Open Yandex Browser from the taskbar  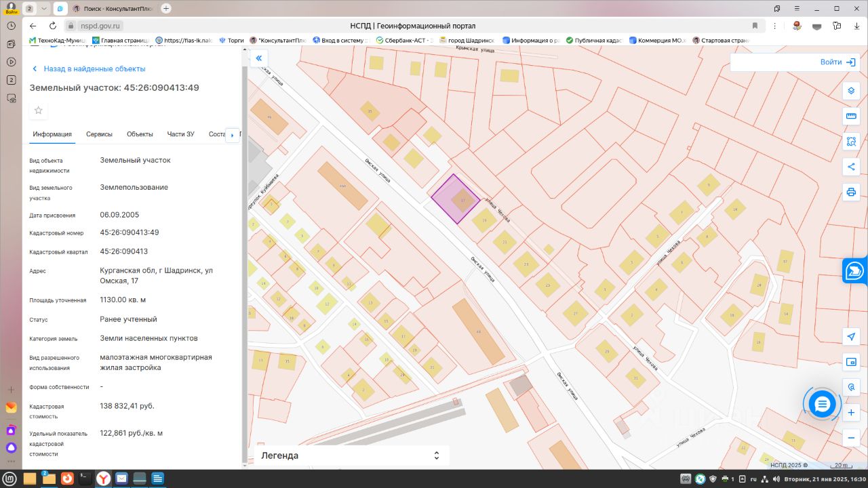click(103, 479)
